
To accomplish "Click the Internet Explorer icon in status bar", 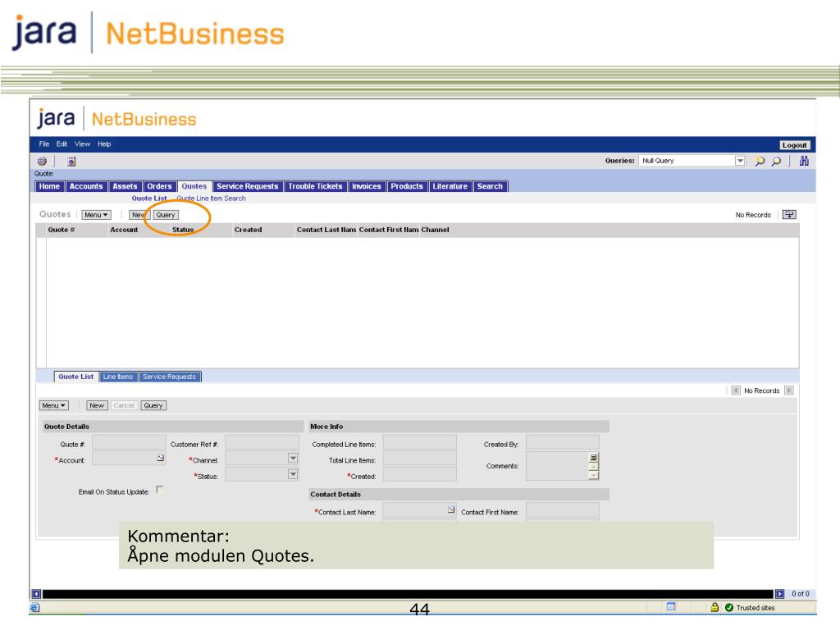I will coord(34,608).
